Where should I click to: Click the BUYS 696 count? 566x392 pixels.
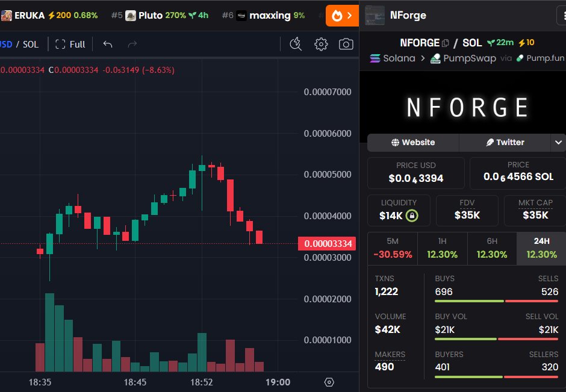[444, 291]
